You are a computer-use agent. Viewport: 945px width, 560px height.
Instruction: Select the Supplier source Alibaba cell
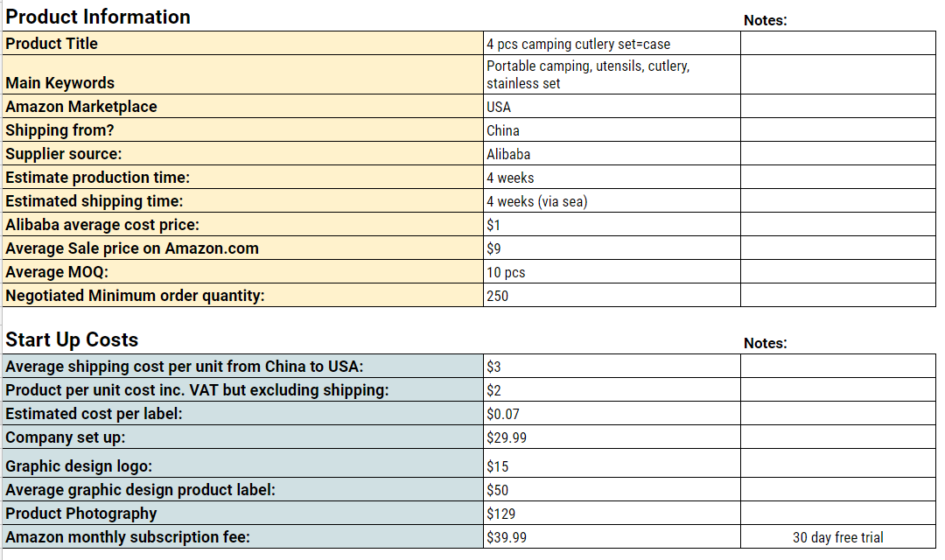[x=612, y=153]
